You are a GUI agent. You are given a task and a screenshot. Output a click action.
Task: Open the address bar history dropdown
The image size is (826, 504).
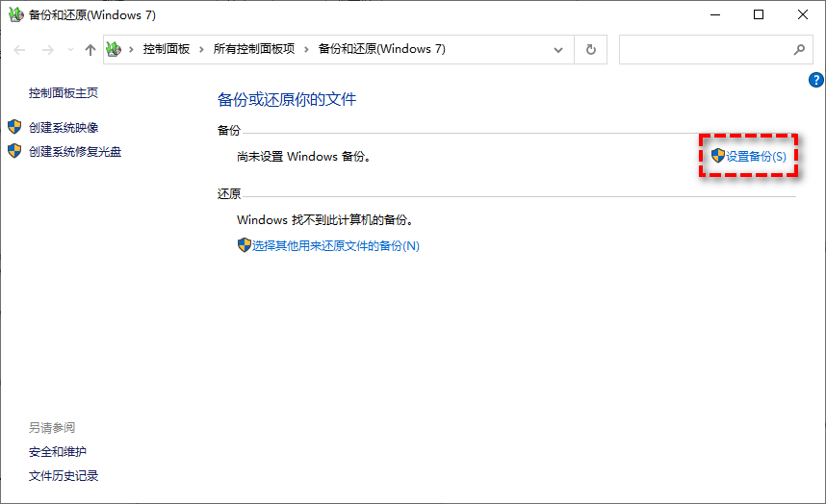click(558, 50)
